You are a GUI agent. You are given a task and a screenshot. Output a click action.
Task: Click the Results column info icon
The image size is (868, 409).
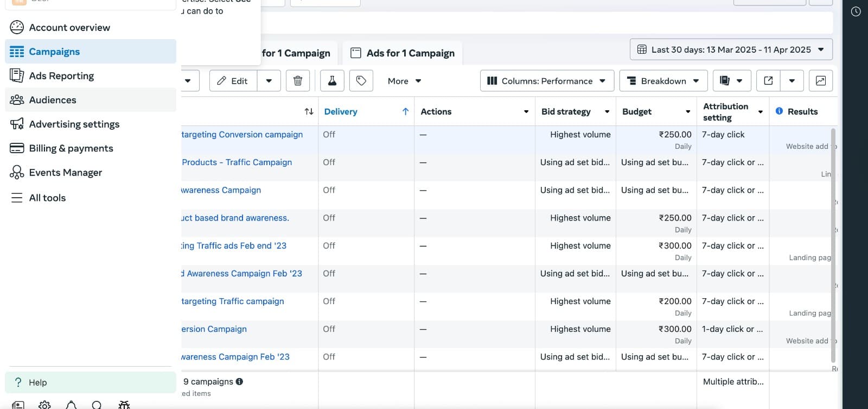pyautogui.click(x=779, y=111)
